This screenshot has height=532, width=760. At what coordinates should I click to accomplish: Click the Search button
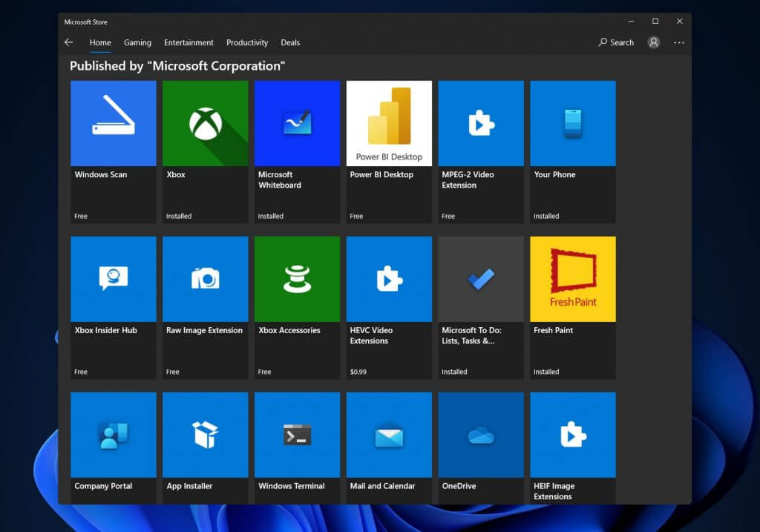click(616, 42)
